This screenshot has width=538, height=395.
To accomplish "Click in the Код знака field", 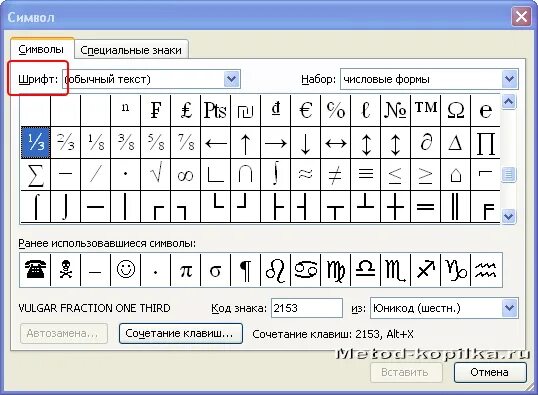I will (x=306, y=308).
